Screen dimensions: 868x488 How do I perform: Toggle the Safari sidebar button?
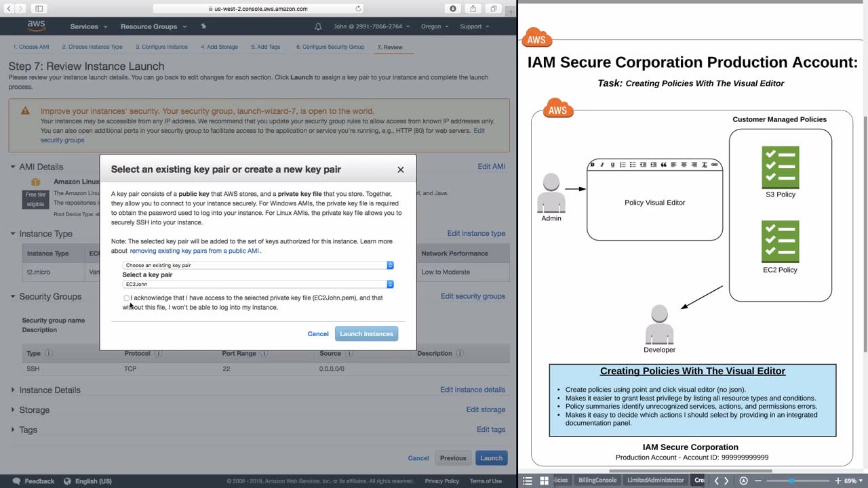[x=39, y=9]
